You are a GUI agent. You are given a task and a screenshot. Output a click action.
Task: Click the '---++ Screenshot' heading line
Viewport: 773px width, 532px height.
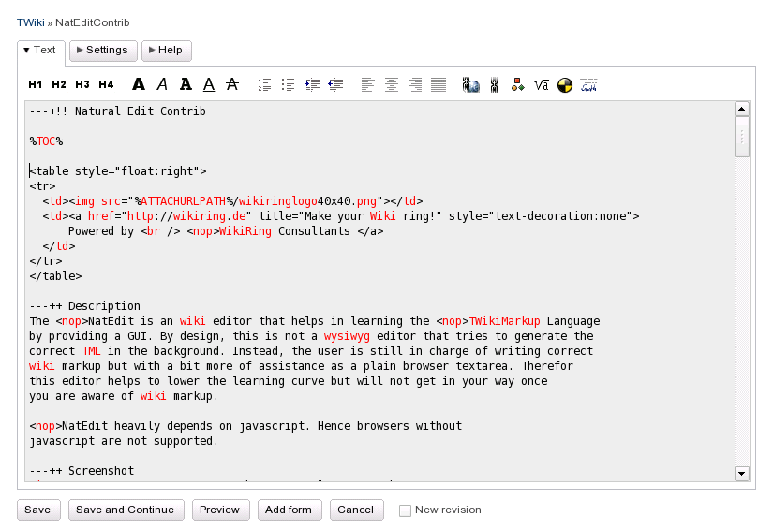(82, 471)
